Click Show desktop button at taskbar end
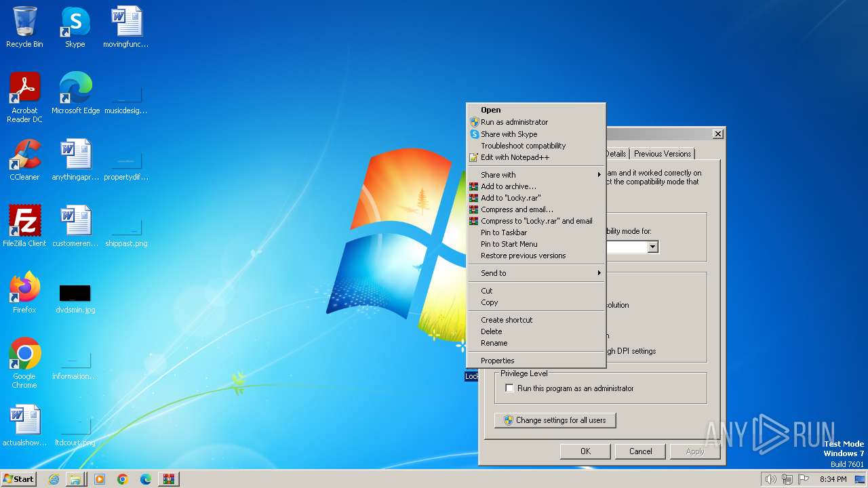868x488 pixels. pyautogui.click(x=861, y=479)
